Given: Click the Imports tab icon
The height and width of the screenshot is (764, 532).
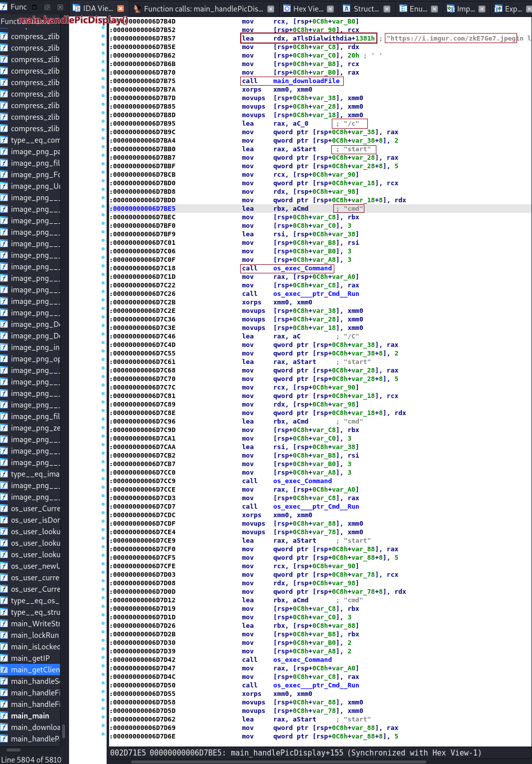Looking at the screenshot, I should pos(450,9).
